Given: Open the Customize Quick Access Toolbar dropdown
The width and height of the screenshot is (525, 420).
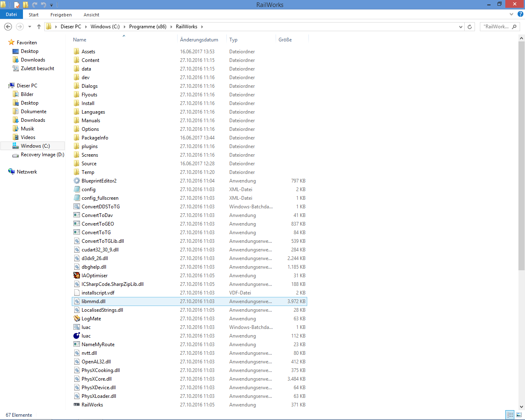Looking at the screenshot, I should 52,5.
